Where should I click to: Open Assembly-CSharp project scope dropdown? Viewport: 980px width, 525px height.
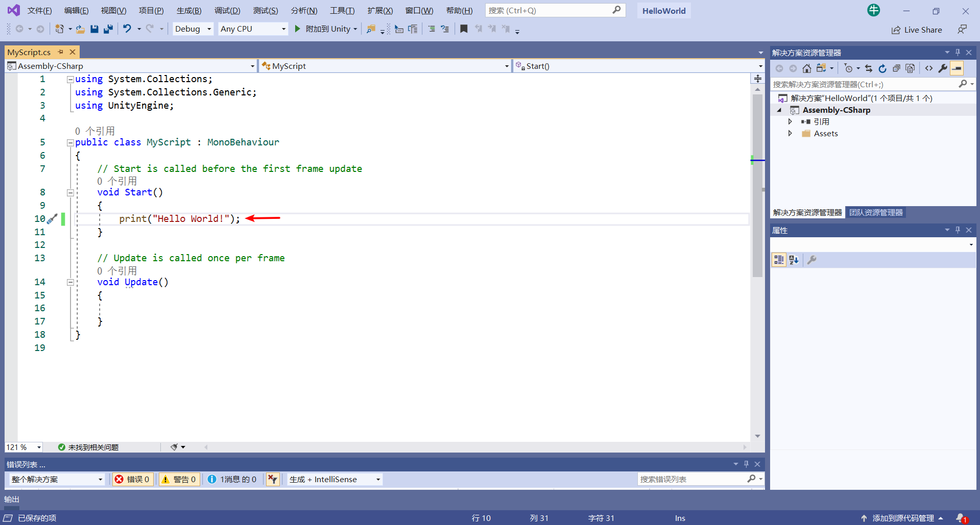click(131, 66)
